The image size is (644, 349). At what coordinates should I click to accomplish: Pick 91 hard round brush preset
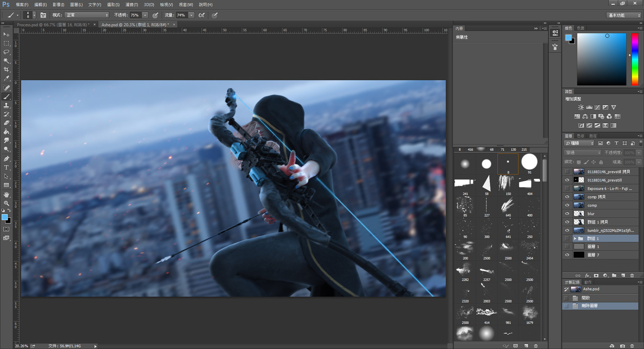529,163
